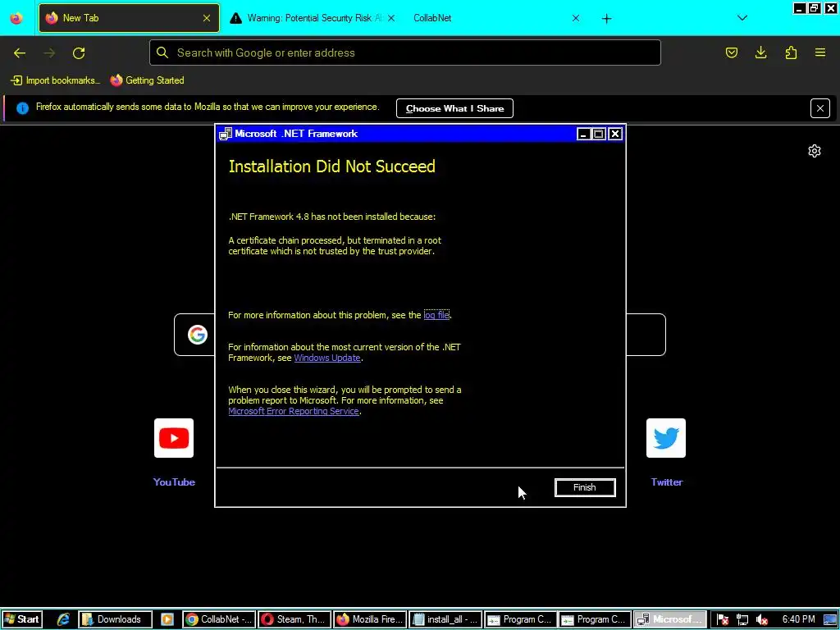Screen dimensions: 840x630
Task: Expand the list all tabs chevron
Action: pyautogui.click(x=742, y=18)
